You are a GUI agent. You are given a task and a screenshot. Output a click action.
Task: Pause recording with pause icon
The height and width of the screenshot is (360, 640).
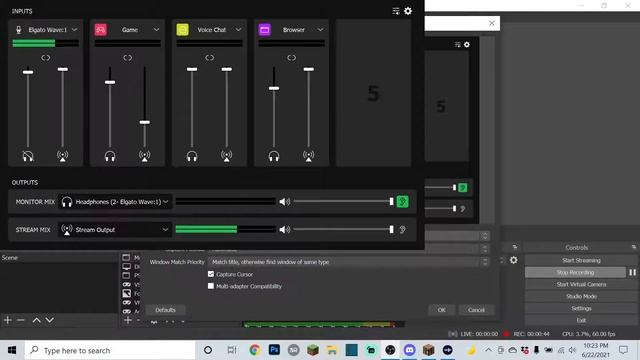coord(632,272)
